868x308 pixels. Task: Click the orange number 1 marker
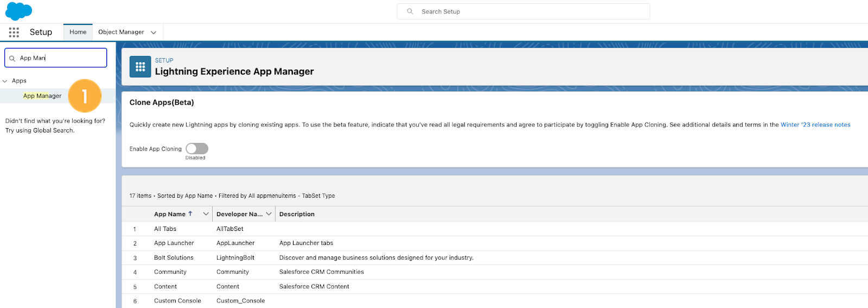[85, 96]
